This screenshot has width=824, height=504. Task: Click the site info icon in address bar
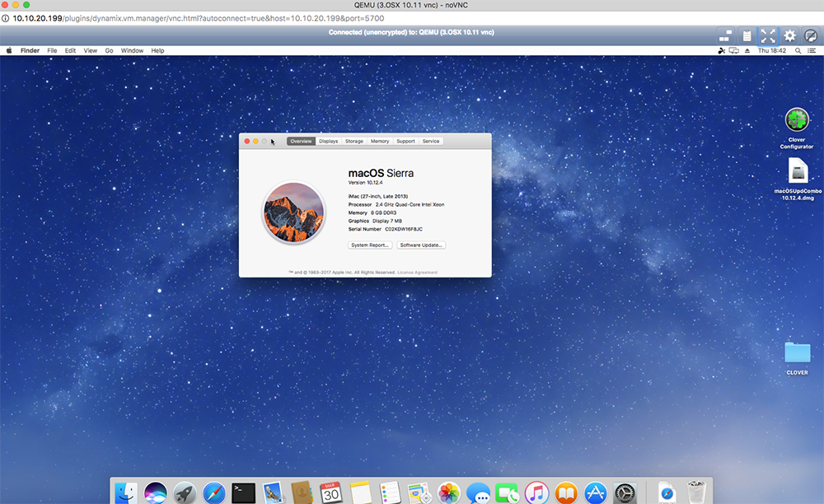pos(5,18)
